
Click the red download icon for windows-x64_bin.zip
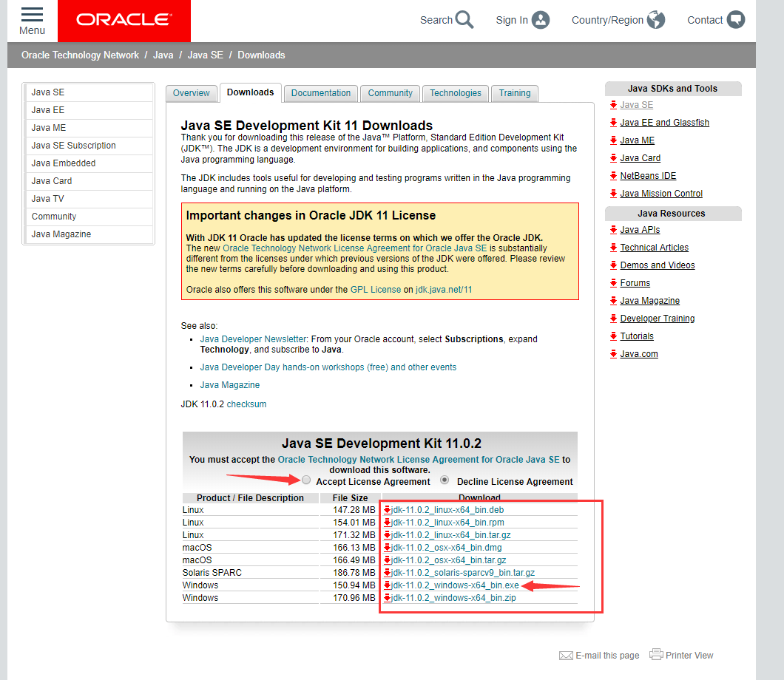[388, 597]
